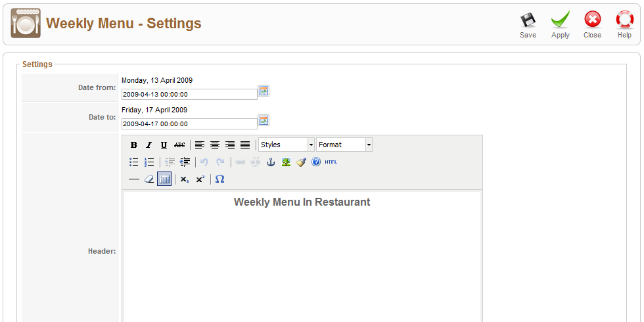The height and width of the screenshot is (322, 644).
Task: Click the red Close icon
Action: click(592, 20)
